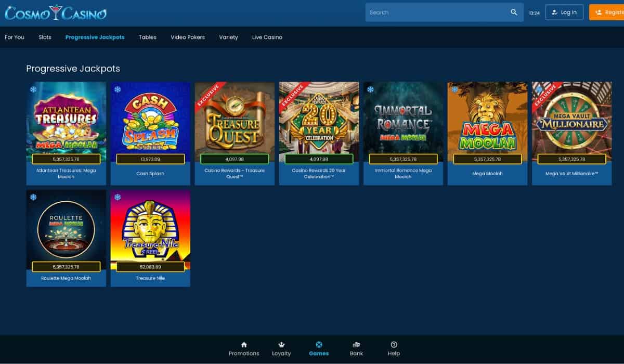Open the Live Casino tab
Screen dimensions: 624x364
(x=267, y=37)
